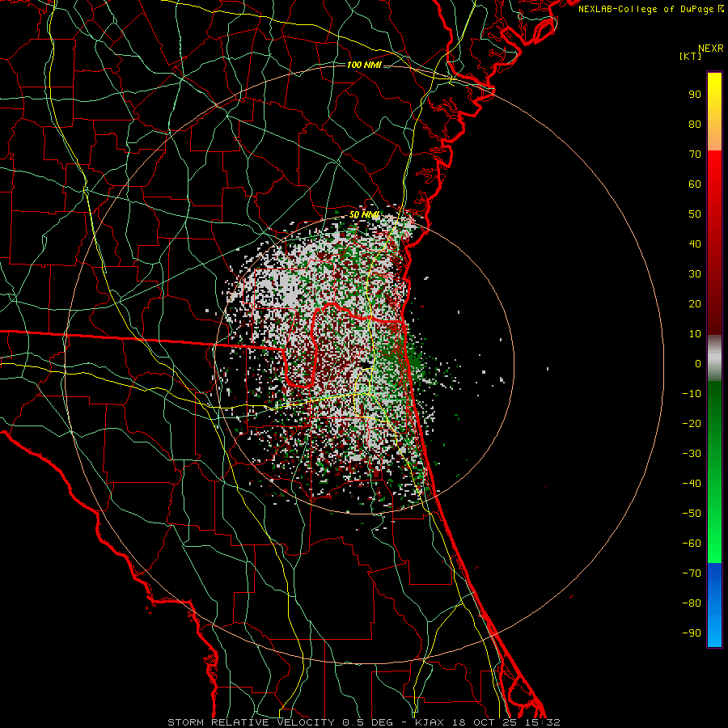
Task: Click the 'NEXR' label above the color scale
Action: 710,49
